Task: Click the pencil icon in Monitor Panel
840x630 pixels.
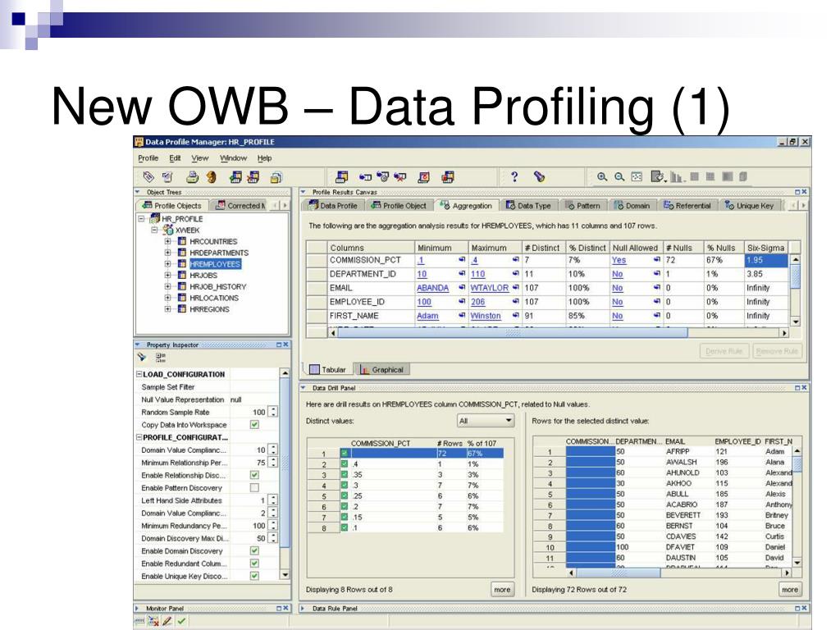Action: click(167, 621)
